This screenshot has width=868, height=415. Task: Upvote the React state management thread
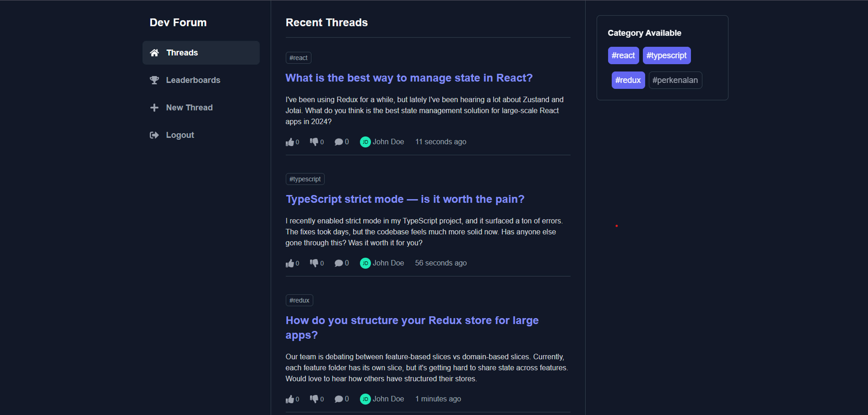point(290,142)
